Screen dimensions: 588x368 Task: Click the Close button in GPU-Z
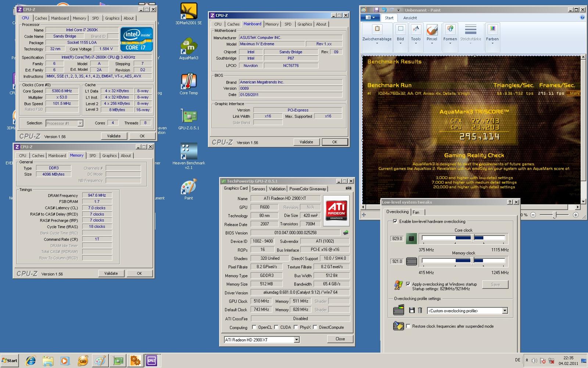coord(340,339)
